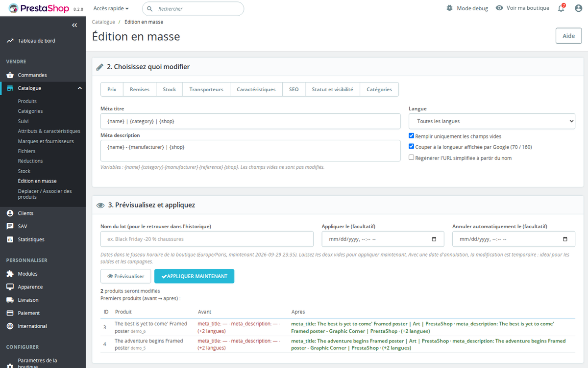Click the Appliquer le date field
The image size is (588, 368).
pyautogui.click(x=383, y=239)
